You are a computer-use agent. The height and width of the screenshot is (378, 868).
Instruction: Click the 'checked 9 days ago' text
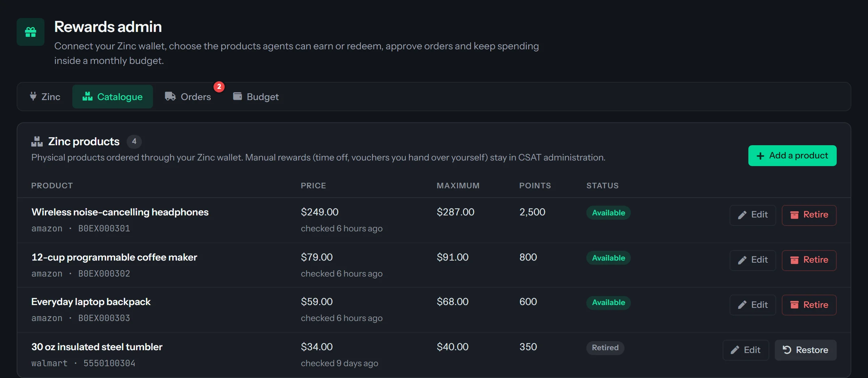340,363
